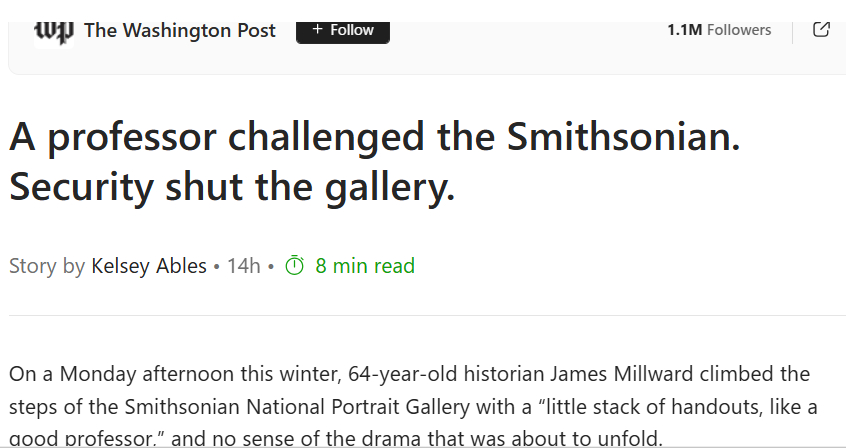
Task: Click the vertical separator beside Followers
Action: [793, 30]
